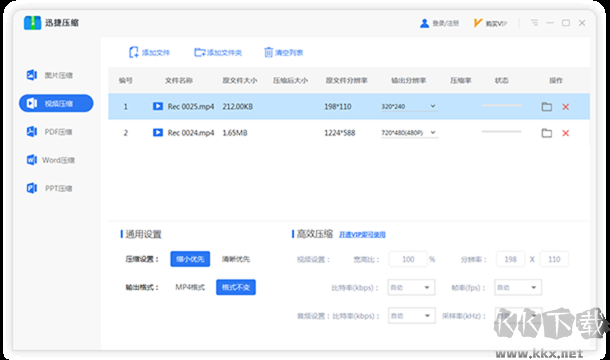Remove Rec 0024.mp4 with red X

566,133
